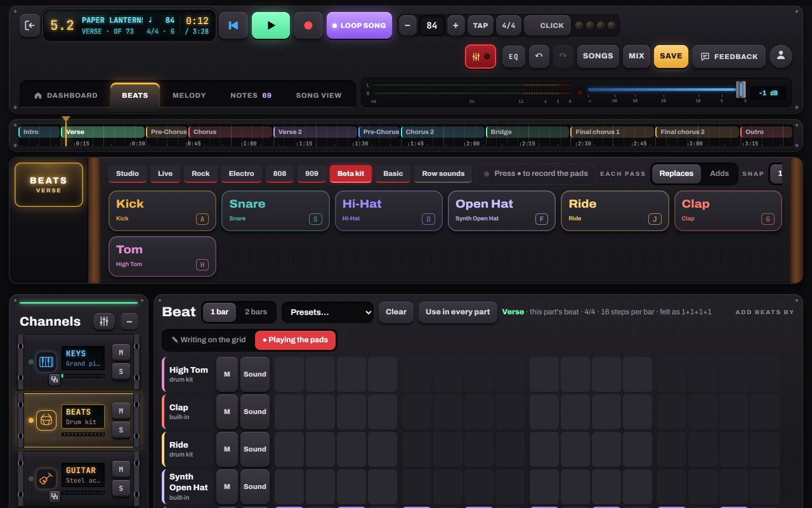Image resolution: width=812 pixels, height=508 pixels.
Task: Hit the red record button in transport
Action: [x=308, y=25]
